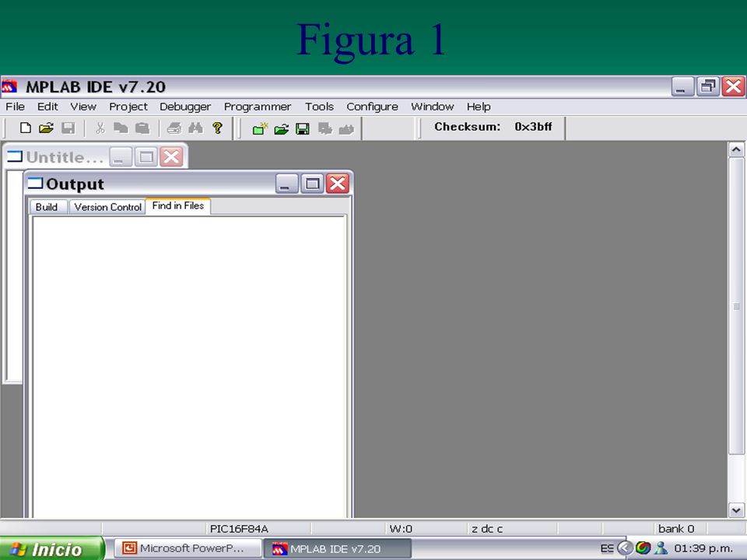Switch to the Version Control tab
This screenshot has height=560, width=747.
pos(107,207)
